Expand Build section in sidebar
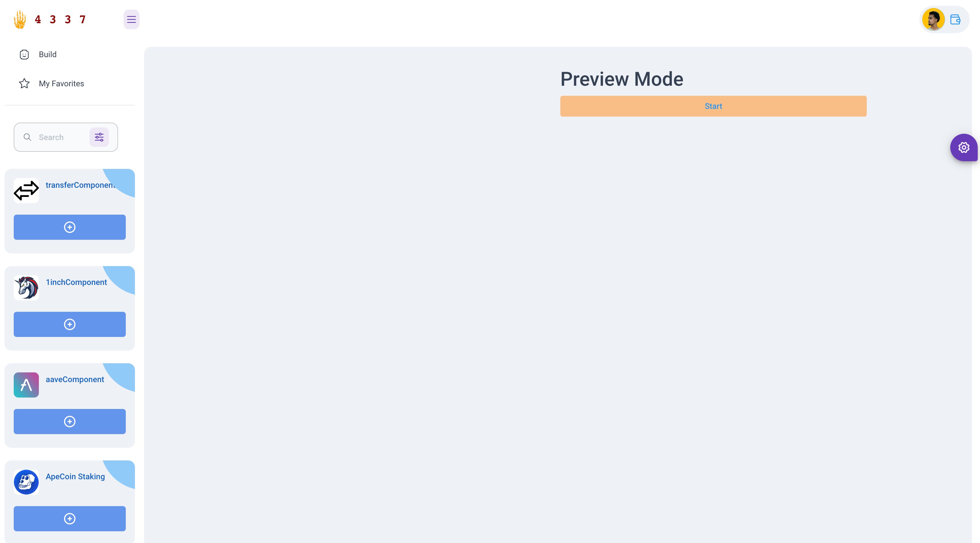Image resolution: width=980 pixels, height=543 pixels. (x=47, y=54)
